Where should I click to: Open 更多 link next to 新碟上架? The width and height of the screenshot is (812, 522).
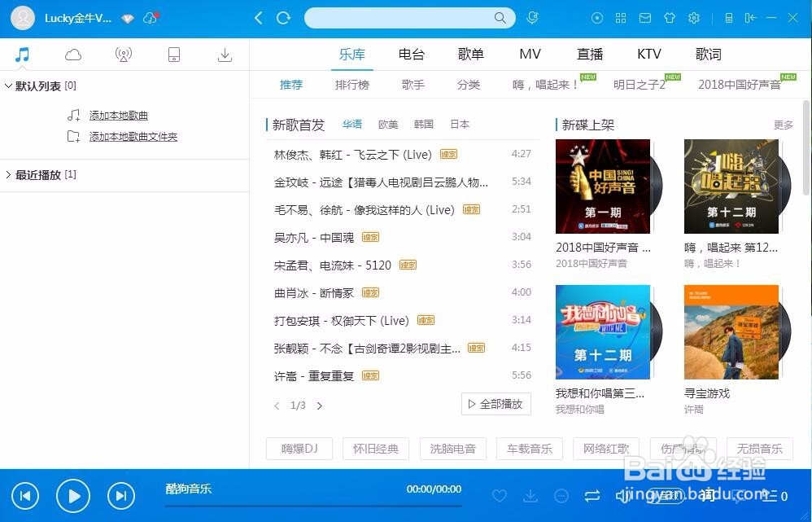[783, 125]
